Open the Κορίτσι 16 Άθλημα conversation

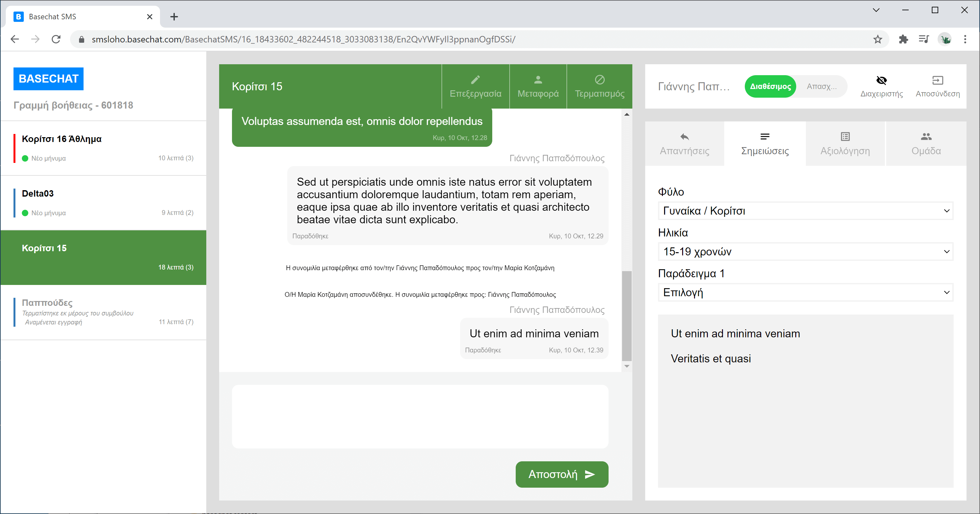click(x=103, y=148)
